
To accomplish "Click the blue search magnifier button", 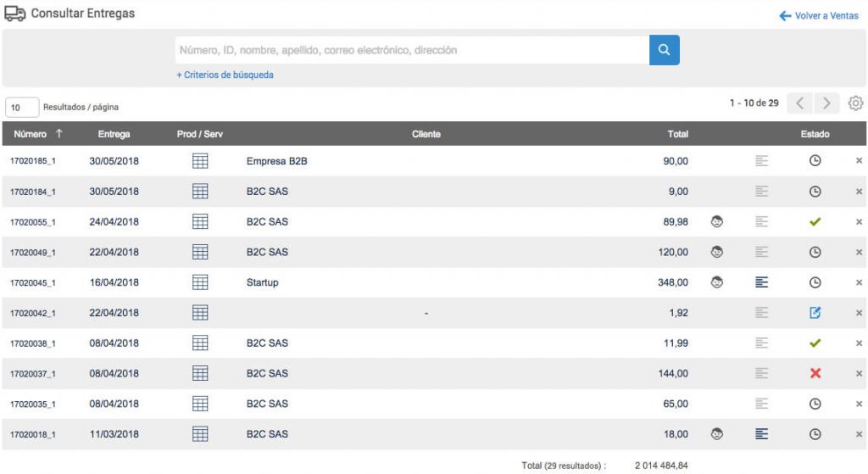I will tap(664, 50).
